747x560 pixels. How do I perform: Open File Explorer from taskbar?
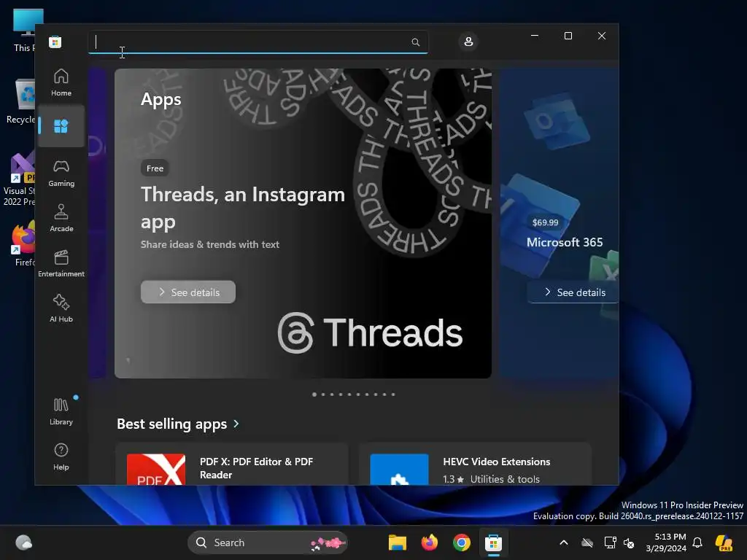coord(398,542)
